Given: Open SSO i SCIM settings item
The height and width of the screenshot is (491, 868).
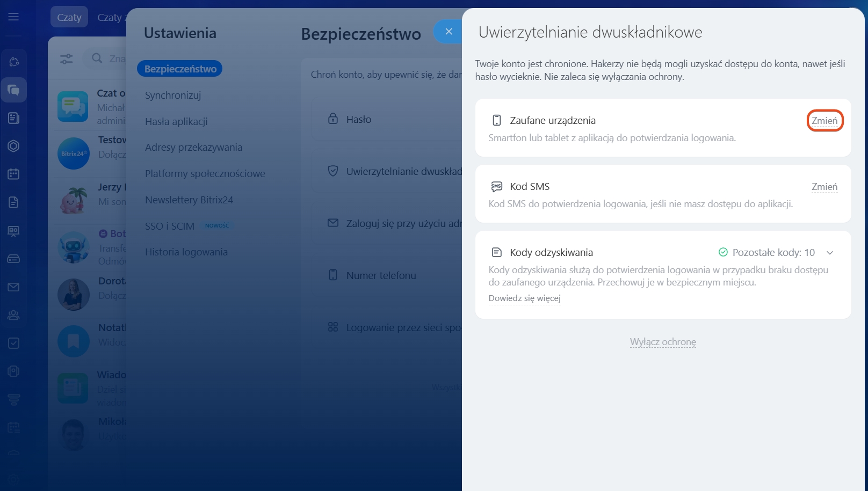Looking at the screenshot, I should click(x=170, y=226).
